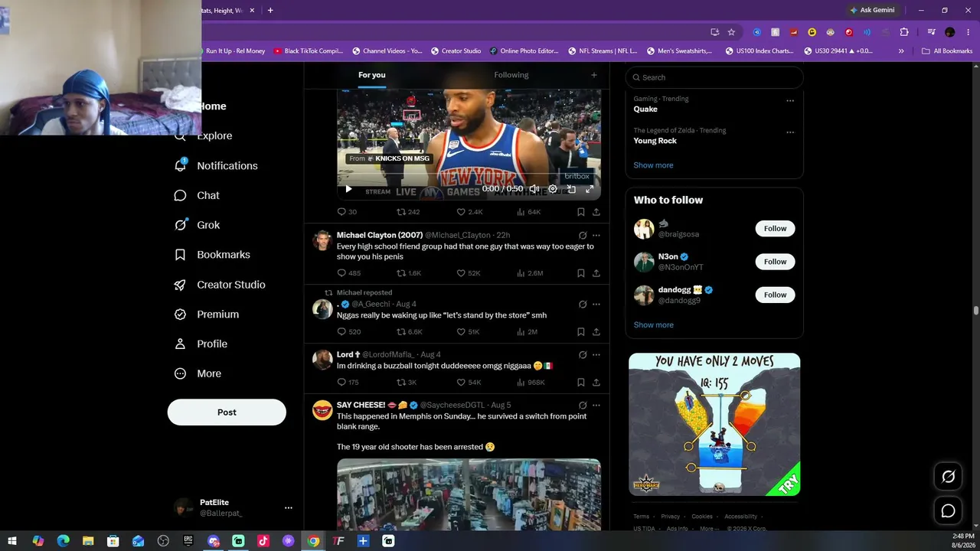Open more options on Michael Clayton's post
Image resolution: width=980 pixels, height=551 pixels.
click(x=596, y=236)
